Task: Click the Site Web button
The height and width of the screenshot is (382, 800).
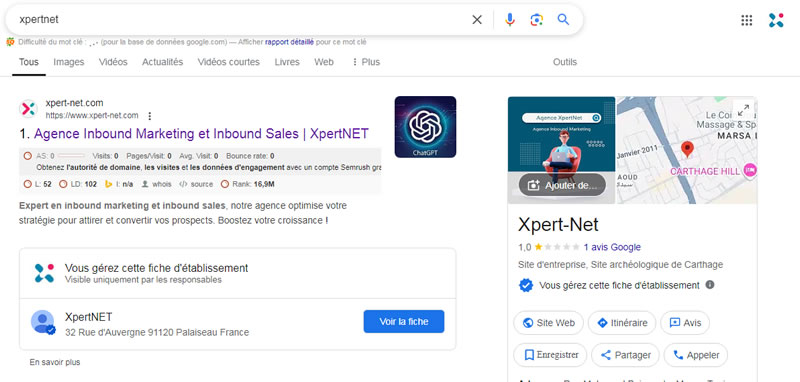Action: pos(548,323)
